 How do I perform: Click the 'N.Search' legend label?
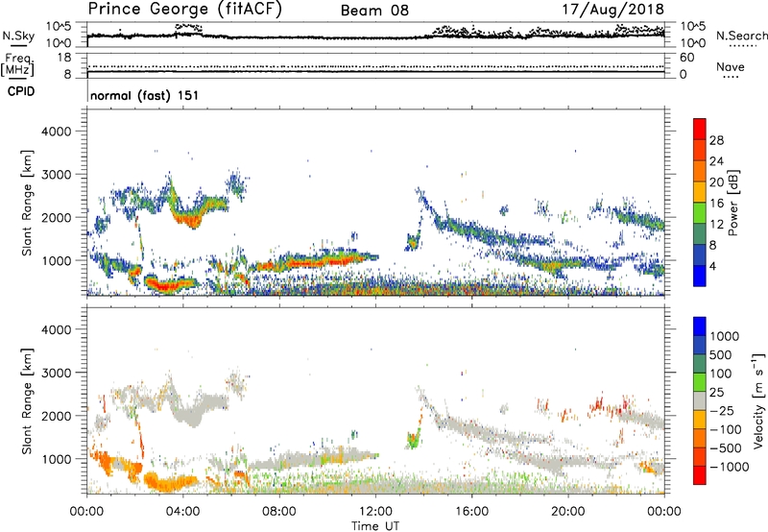tap(742, 36)
